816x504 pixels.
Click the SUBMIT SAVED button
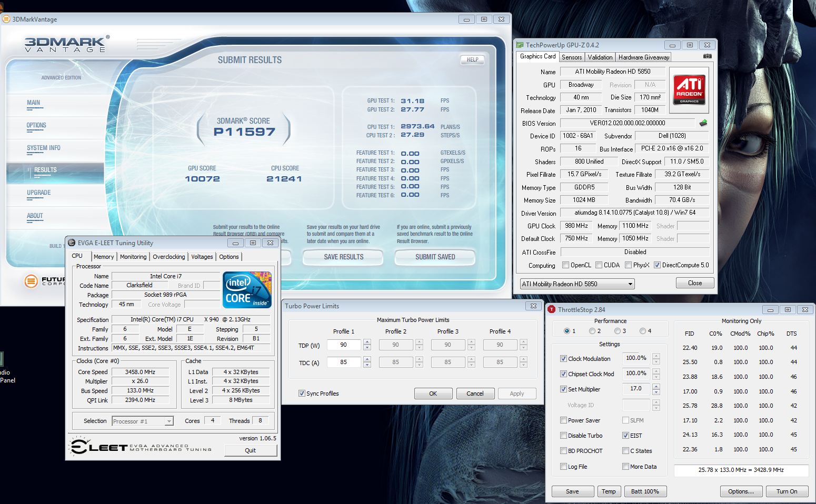tap(435, 257)
